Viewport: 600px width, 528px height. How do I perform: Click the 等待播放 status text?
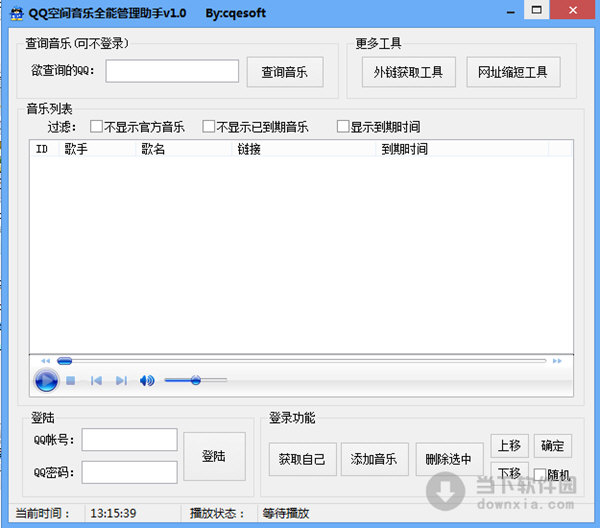click(x=286, y=513)
